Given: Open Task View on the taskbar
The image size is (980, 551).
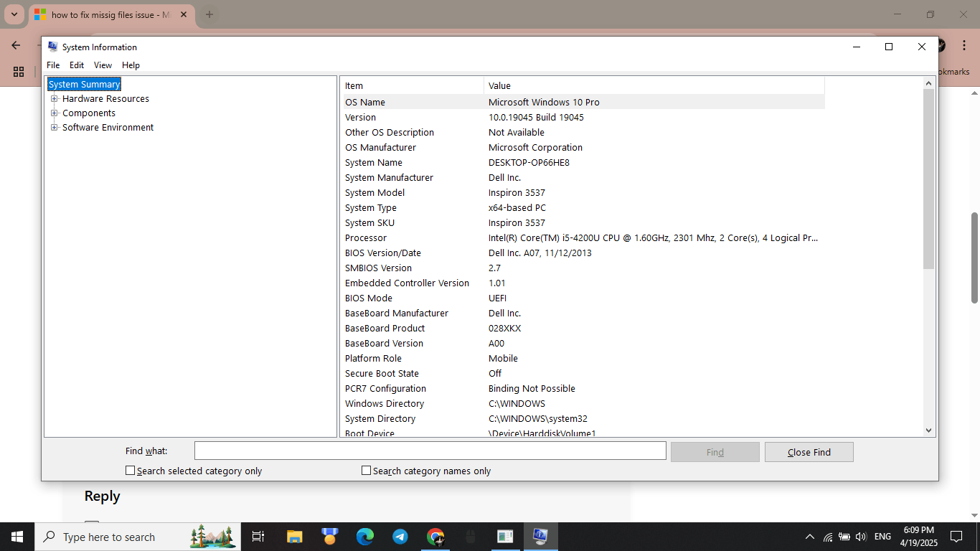Looking at the screenshot, I should pyautogui.click(x=258, y=537).
